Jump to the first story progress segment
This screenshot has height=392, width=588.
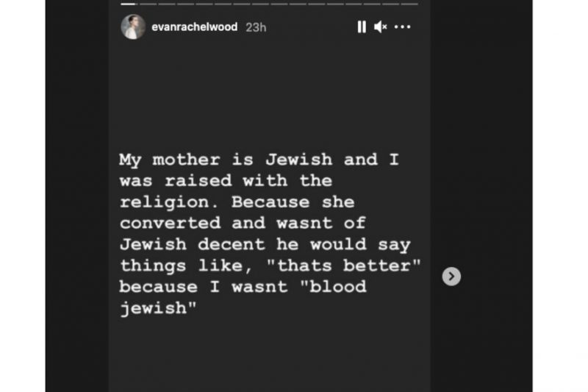129,4
